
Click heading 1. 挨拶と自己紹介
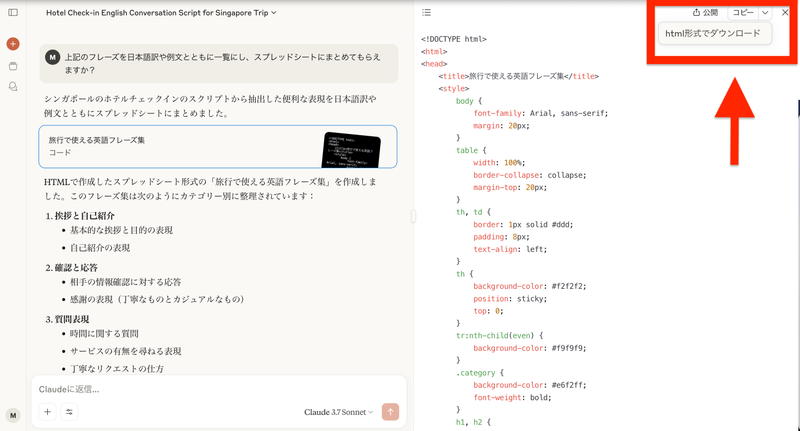80,216
